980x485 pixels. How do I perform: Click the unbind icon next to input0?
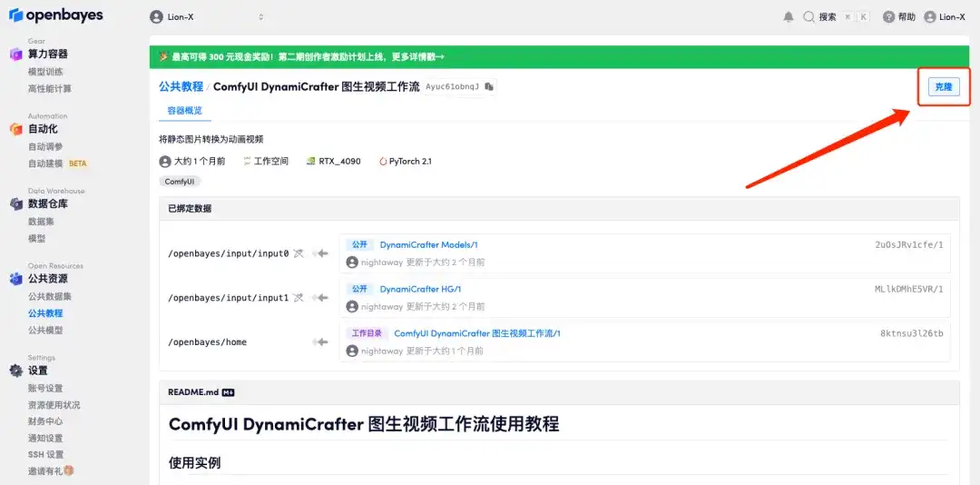[299, 253]
